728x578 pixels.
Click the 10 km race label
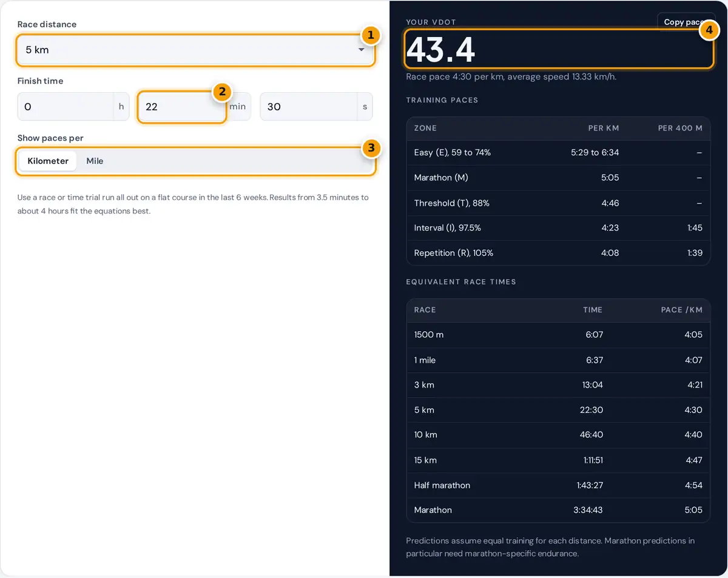point(425,435)
